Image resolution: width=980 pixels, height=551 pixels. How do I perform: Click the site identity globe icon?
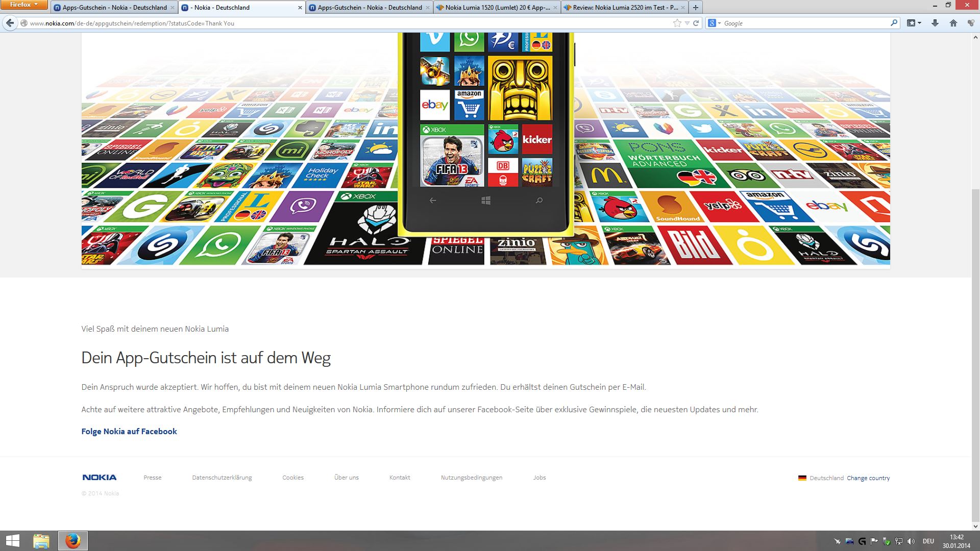[23, 23]
